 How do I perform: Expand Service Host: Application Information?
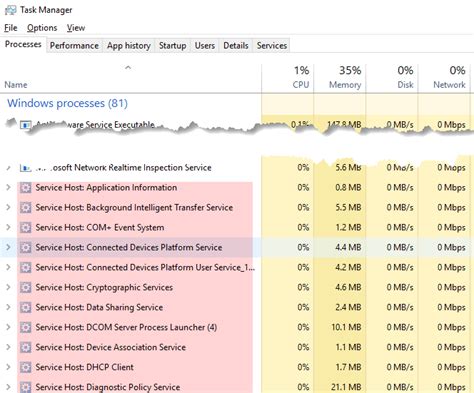click(8, 188)
